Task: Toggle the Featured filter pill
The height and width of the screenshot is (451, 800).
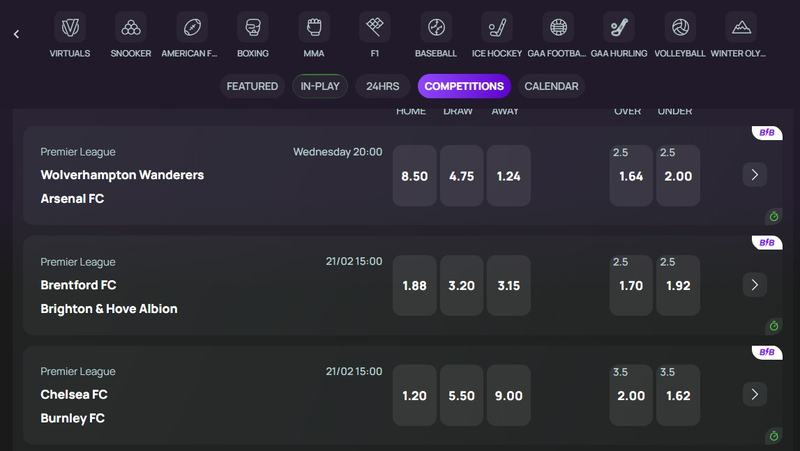Action: click(x=252, y=86)
